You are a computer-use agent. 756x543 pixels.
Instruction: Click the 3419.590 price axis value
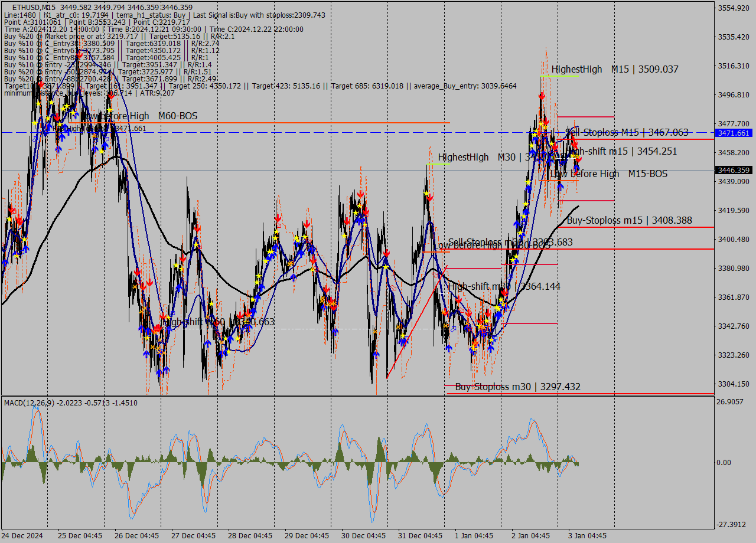point(733,210)
